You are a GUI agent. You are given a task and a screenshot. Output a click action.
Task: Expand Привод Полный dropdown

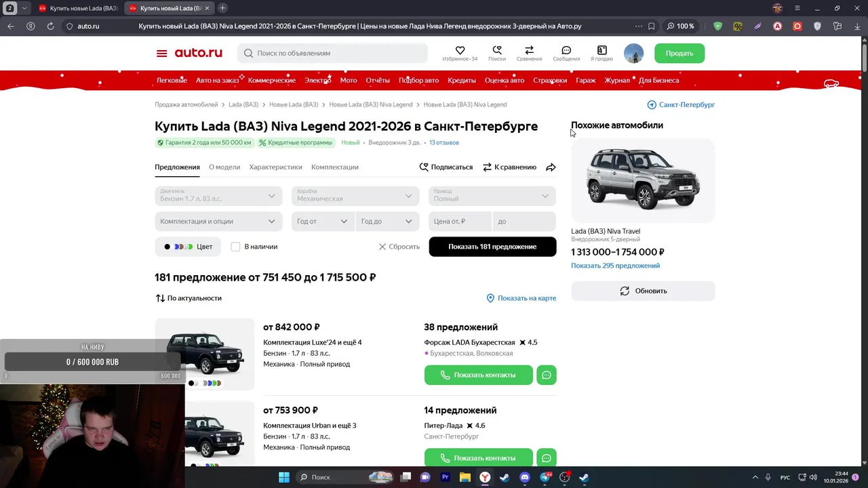point(492,196)
